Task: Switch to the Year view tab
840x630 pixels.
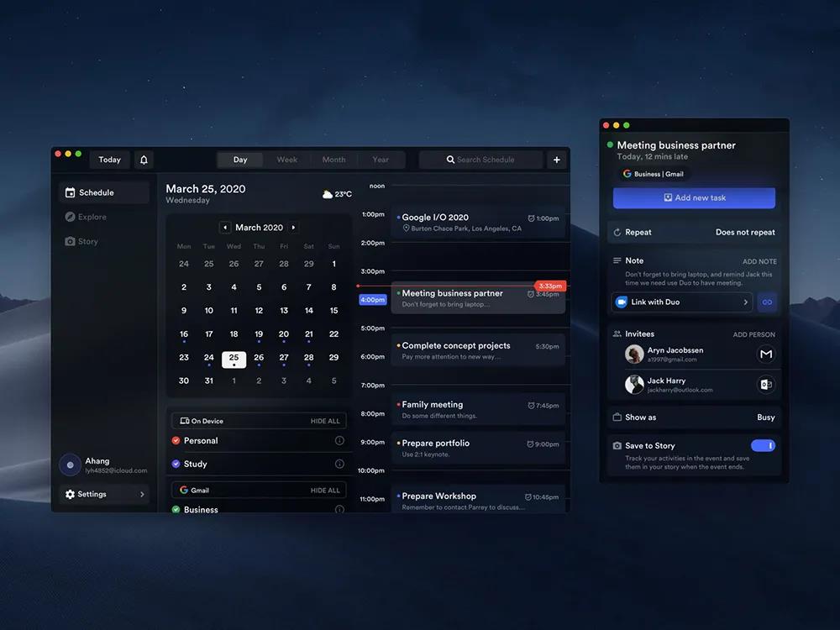Action: 381,160
